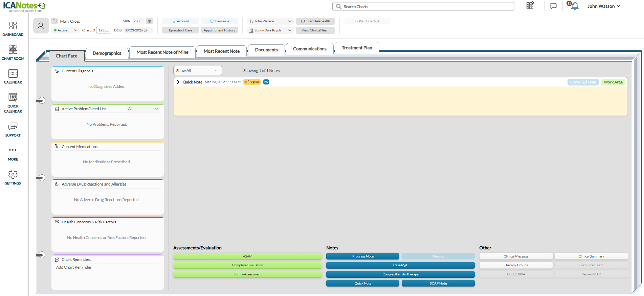Click the Chart ID field
Viewport: 644px width, 296px height.
[104, 30]
